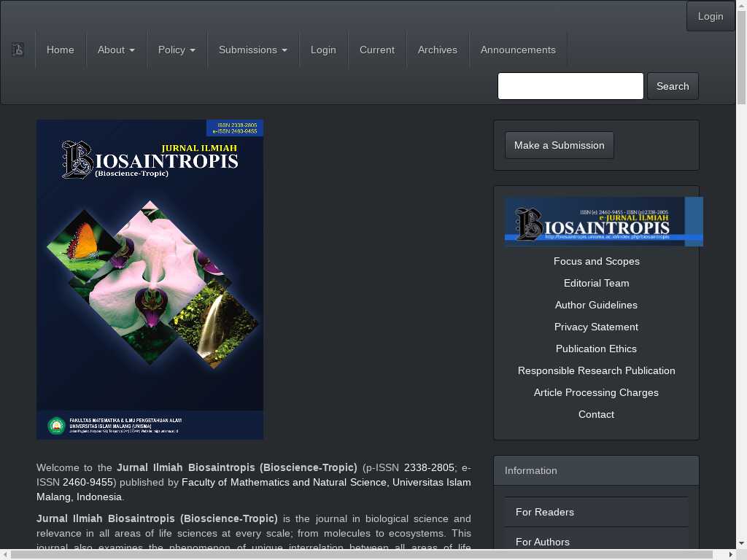Click the p-ISSN 2338-2805 link
The image size is (747, 560).
tap(429, 467)
